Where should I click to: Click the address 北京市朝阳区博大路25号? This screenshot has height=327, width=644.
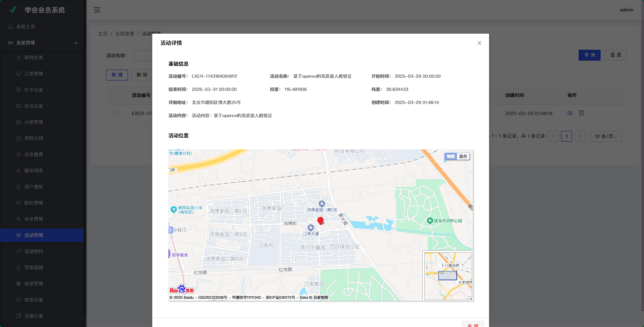(x=216, y=103)
